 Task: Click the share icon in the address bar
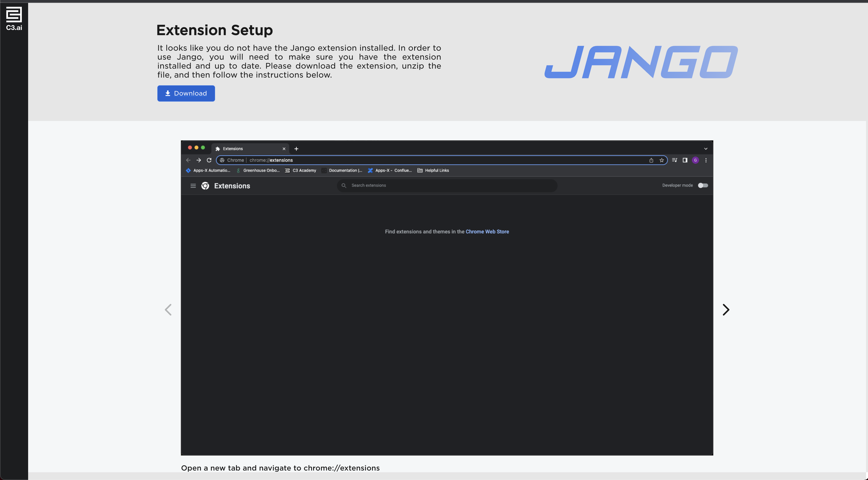pos(651,160)
